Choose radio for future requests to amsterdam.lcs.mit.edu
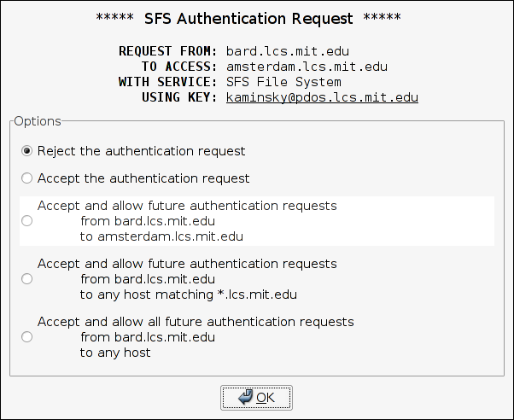Image resolution: width=514 pixels, height=420 pixels. (27, 221)
